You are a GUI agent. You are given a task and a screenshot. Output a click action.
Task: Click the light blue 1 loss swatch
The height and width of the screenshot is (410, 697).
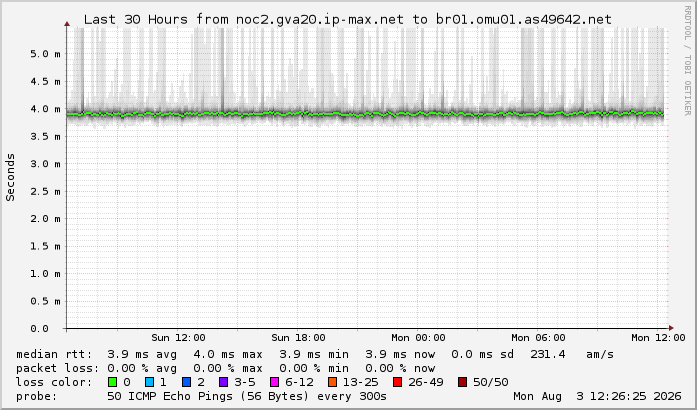coord(149,382)
